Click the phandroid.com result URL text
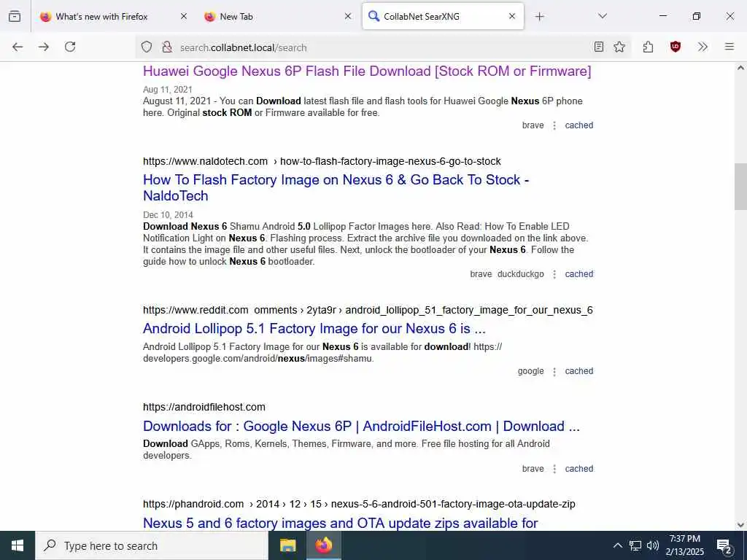747x560 pixels. (359, 504)
